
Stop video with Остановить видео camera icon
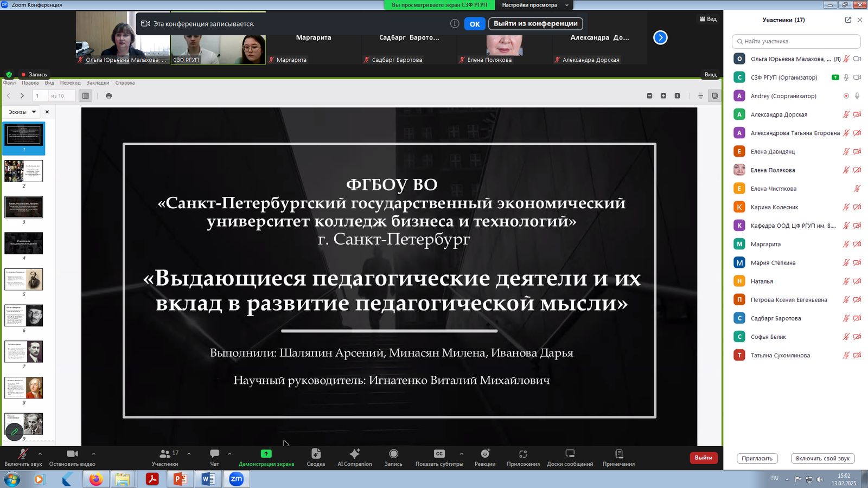pyautogui.click(x=72, y=454)
